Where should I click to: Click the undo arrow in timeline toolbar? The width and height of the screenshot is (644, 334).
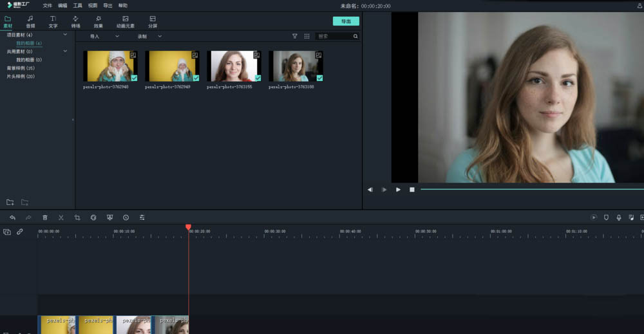pos(12,218)
